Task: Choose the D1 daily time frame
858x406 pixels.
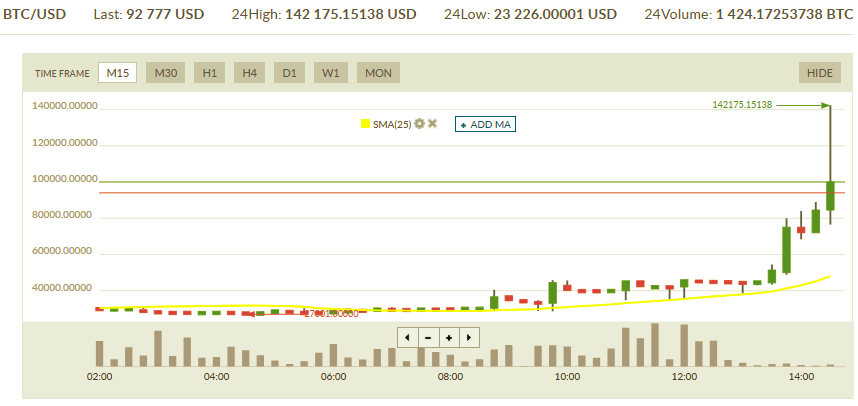Action: (x=289, y=73)
